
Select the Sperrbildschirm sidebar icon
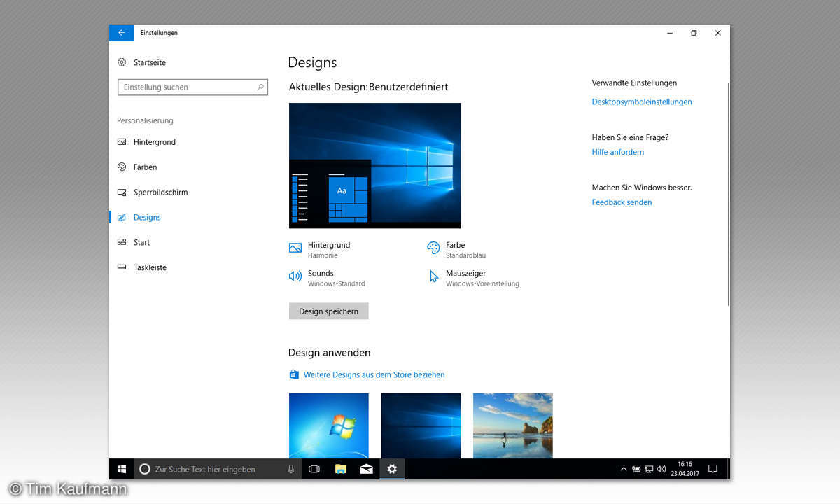122,192
